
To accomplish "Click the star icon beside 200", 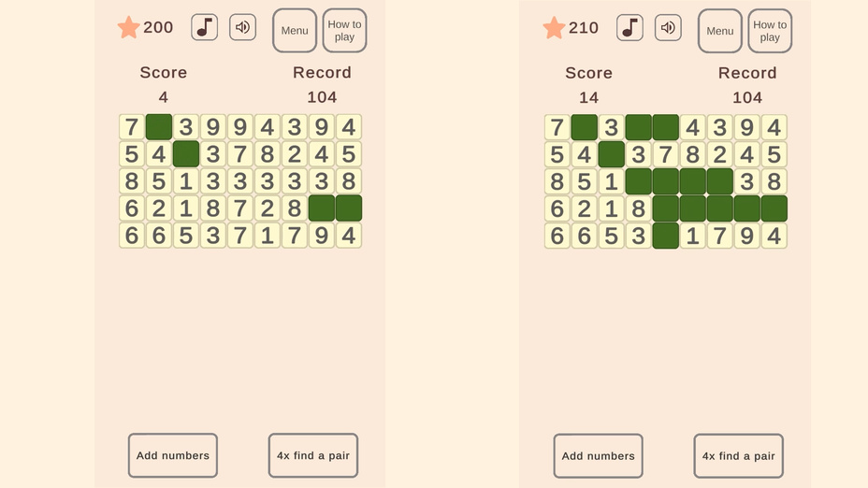I will (129, 27).
